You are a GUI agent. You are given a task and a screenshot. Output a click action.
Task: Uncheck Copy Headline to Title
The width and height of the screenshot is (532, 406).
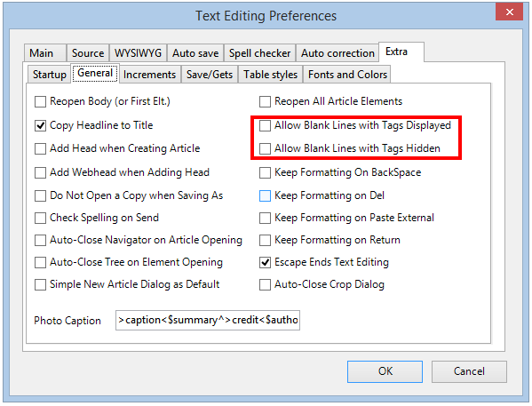(x=40, y=125)
